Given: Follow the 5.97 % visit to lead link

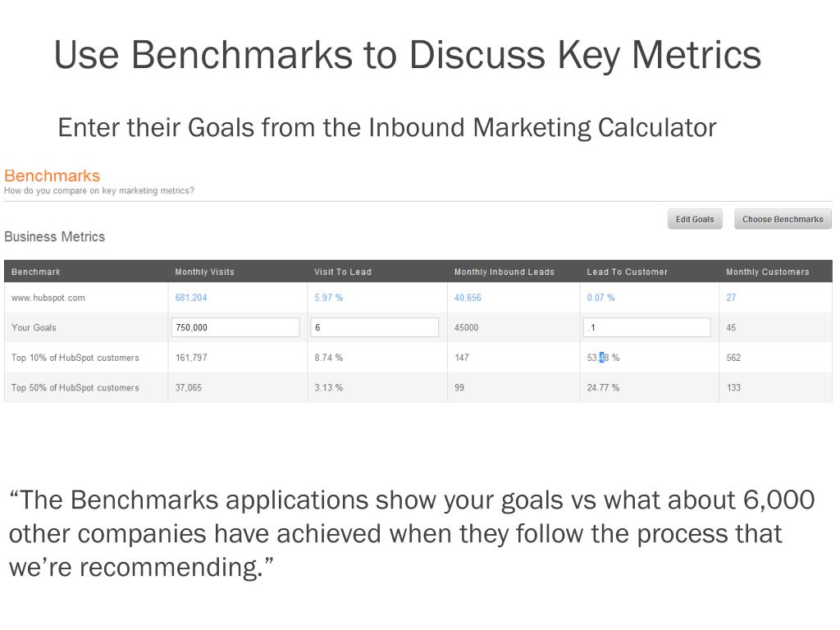Looking at the screenshot, I should pos(328,297).
